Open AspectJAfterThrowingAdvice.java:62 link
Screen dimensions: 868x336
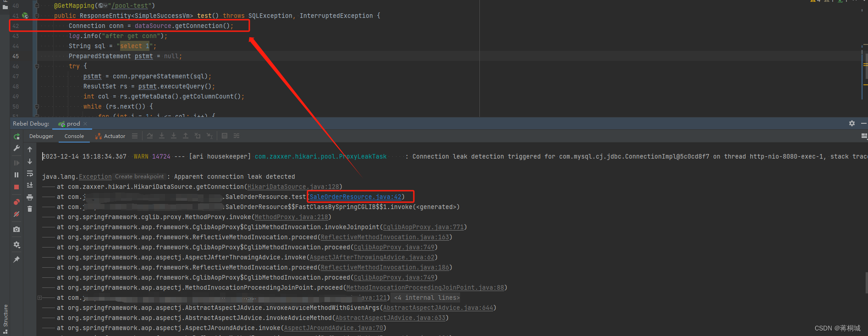(372, 257)
